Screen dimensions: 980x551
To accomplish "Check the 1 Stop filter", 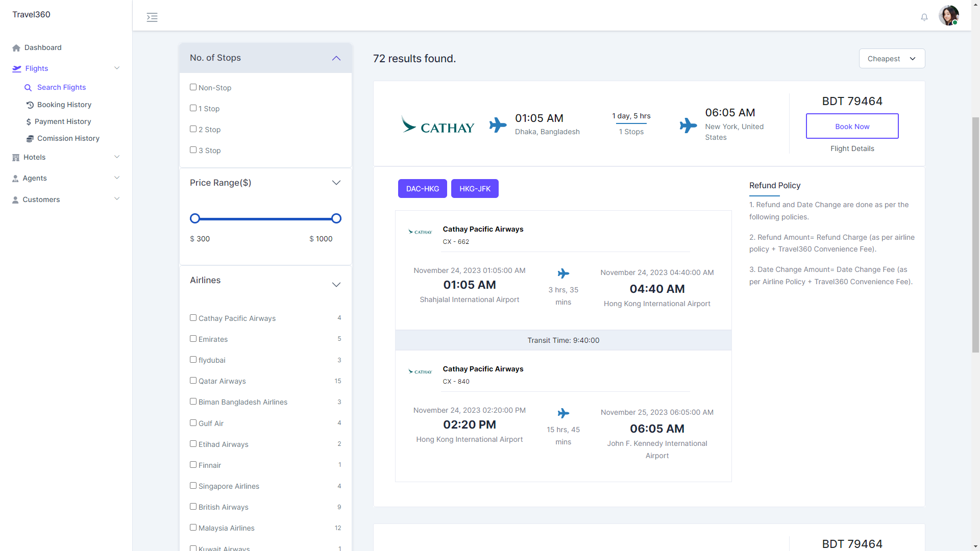I will [193, 108].
